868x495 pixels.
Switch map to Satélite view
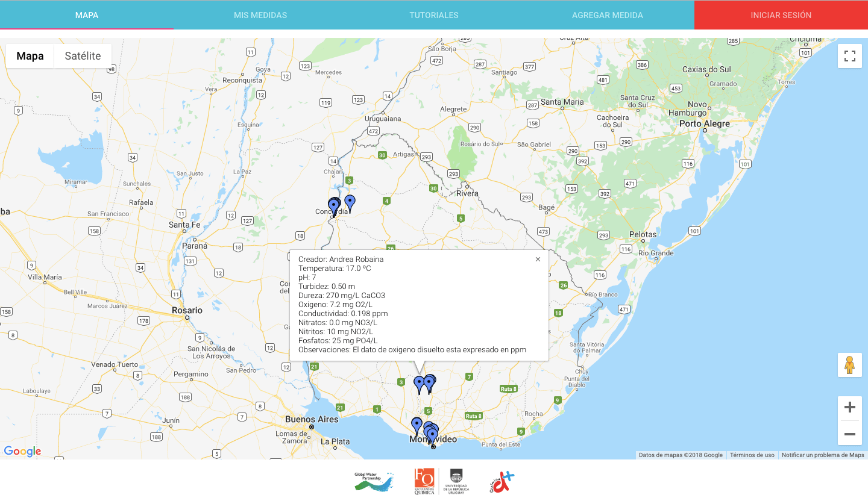click(x=83, y=56)
